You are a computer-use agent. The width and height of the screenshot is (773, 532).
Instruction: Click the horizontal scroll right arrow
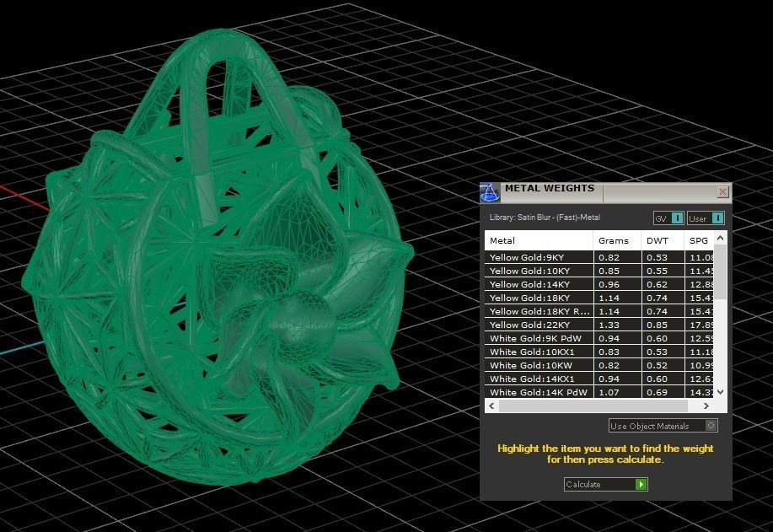pos(706,406)
